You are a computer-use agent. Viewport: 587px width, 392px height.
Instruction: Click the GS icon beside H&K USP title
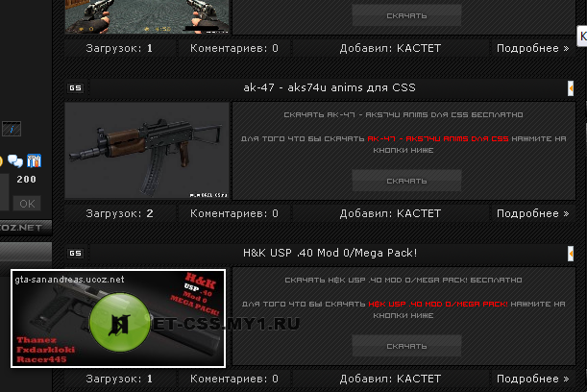pyautogui.click(x=75, y=253)
